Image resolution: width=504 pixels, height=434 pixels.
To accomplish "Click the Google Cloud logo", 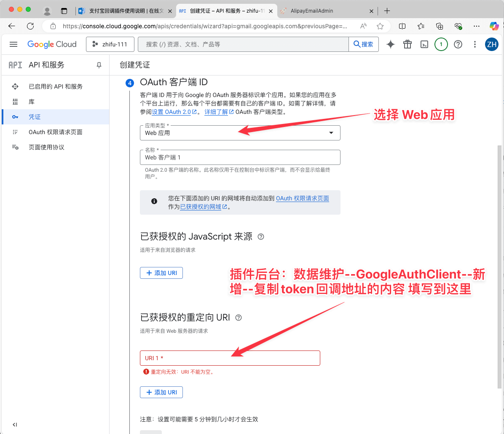I will point(52,44).
